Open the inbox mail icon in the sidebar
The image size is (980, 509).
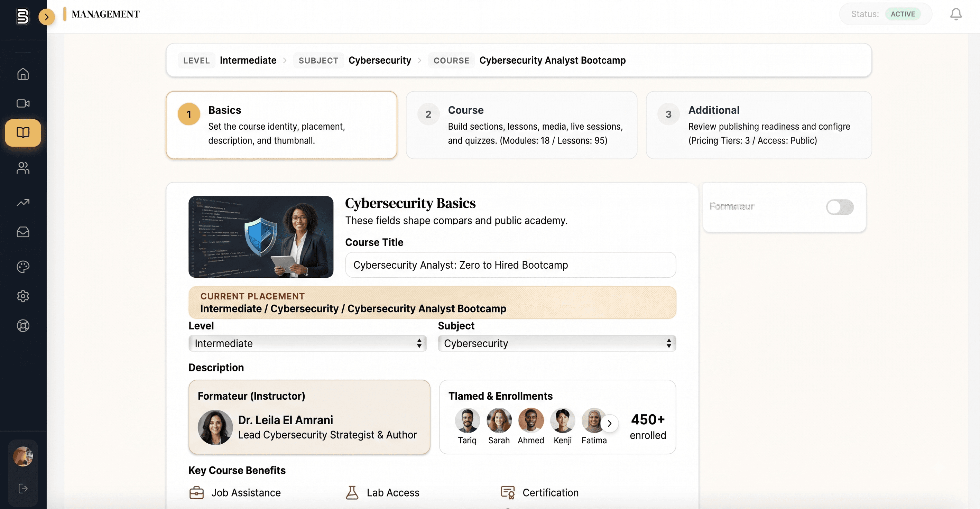pyautogui.click(x=23, y=232)
